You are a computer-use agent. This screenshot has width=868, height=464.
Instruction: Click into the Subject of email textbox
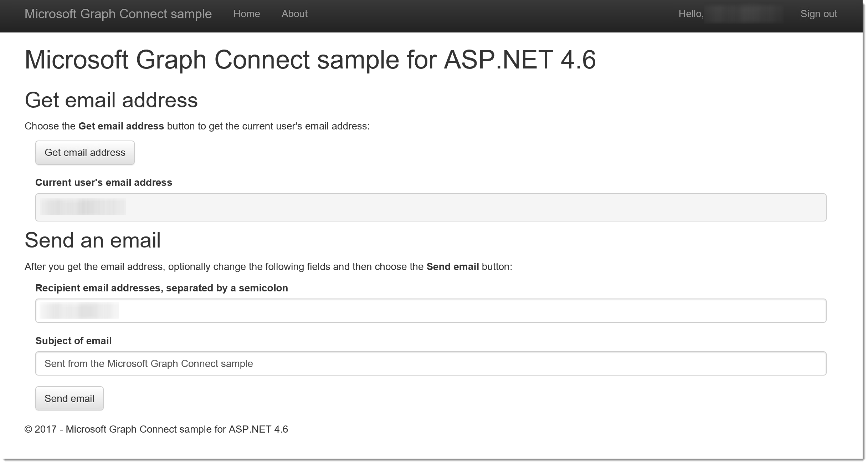(x=430, y=363)
